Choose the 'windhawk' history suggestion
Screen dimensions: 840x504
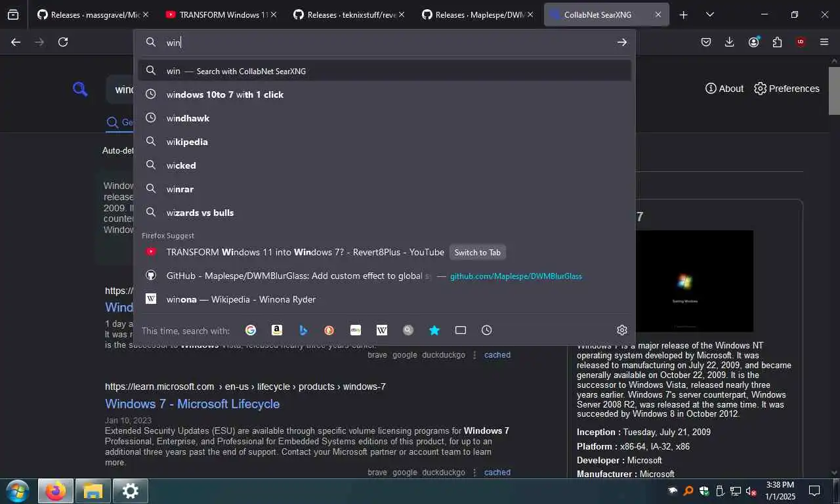coord(385,118)
